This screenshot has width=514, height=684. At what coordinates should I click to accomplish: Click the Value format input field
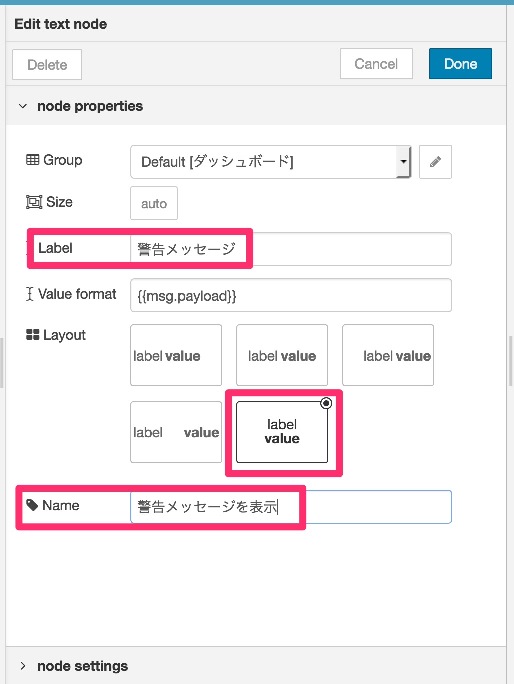[291, 295]
